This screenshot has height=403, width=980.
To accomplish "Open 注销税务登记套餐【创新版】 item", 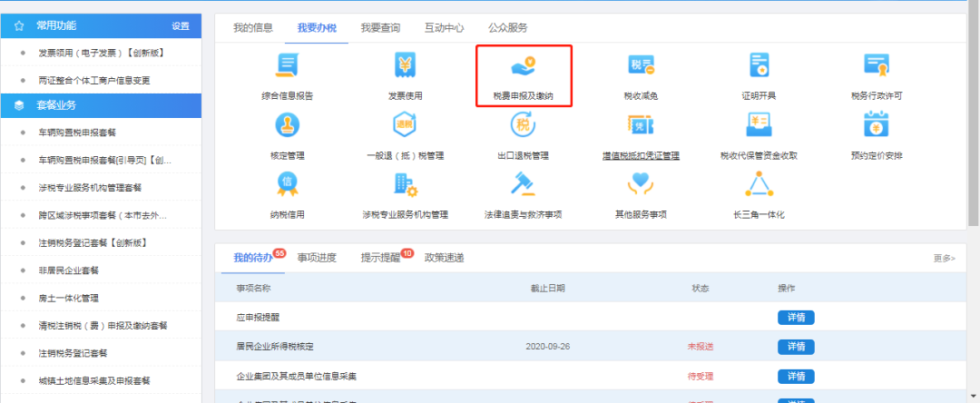I will pyautogui.click(x=93, y=243).
